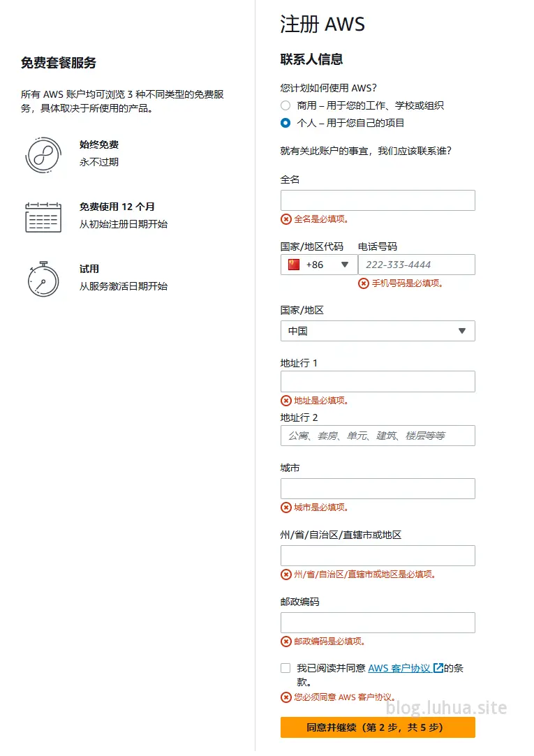This screenshot has height=756, width=534.
Task: Click the calendar icon for 免费使用 12 个月
Action: click(43, 218)
